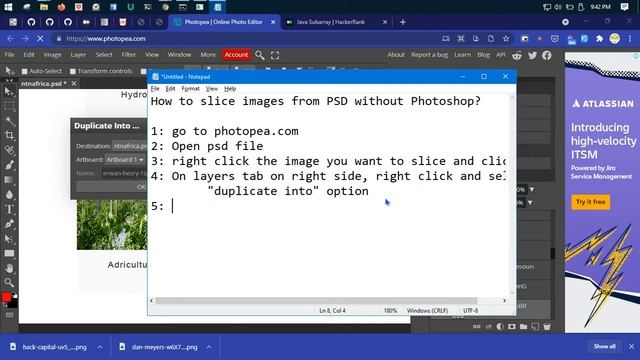
Task: Select the Spot Healing Brush tool
Action: pyautogui.click(x=9, y=150)
